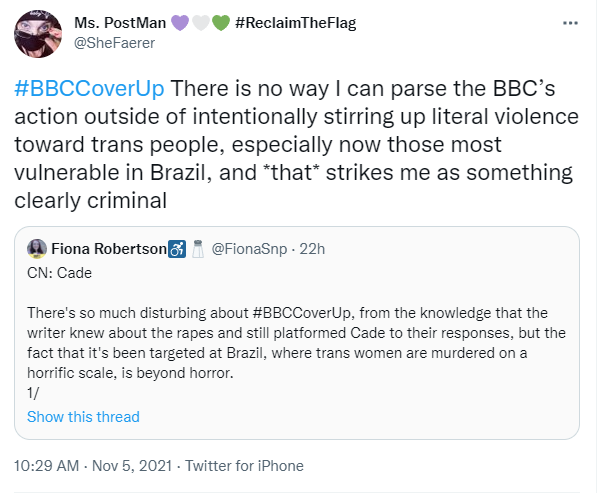This screenshot has width=599, height=493.
Task: Click the CN: Cade line in quoted tweet
Action: 60,273
